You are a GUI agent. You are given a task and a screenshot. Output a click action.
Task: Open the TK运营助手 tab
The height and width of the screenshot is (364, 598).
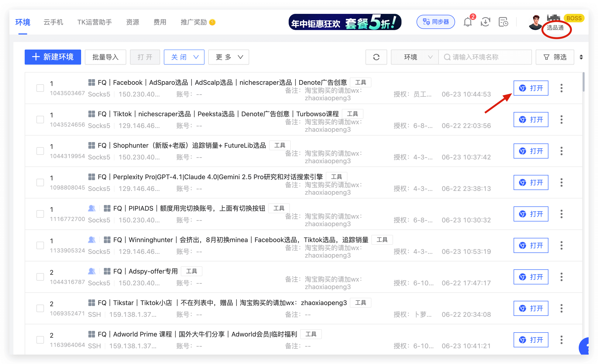point(94,22)
